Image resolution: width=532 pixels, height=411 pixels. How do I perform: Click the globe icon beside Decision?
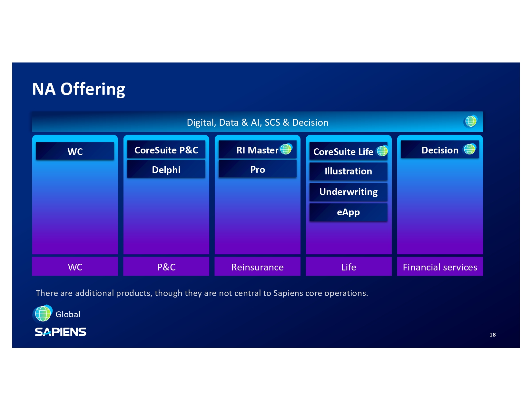pos(469,149)
